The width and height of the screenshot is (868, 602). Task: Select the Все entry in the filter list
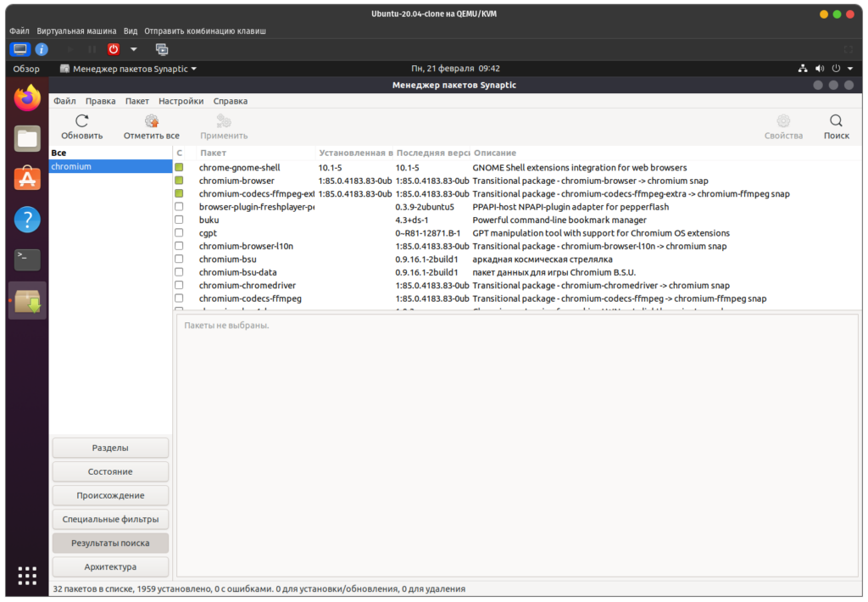click(58, 153)
